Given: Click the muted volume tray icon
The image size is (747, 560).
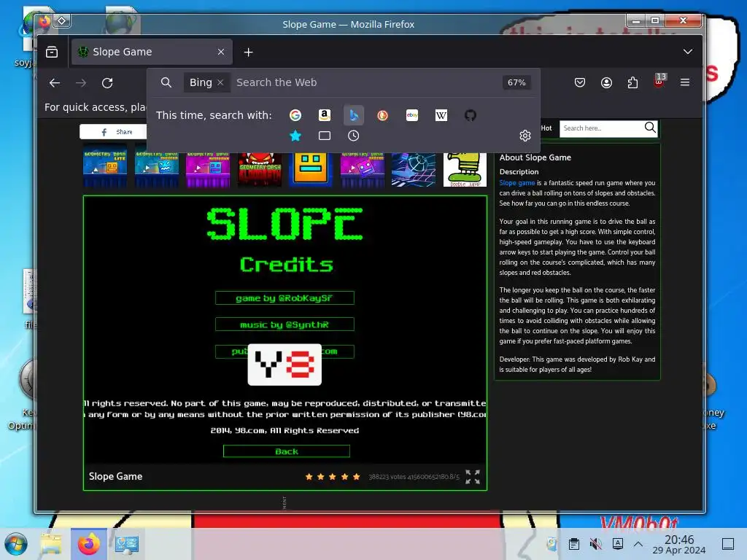Looking at the screenshot, I should click(595, 544).
